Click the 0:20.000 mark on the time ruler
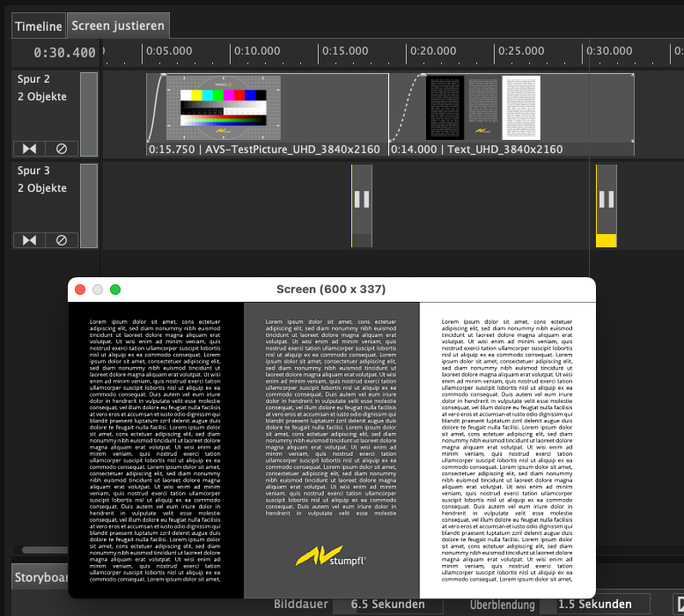 (433, 51)
